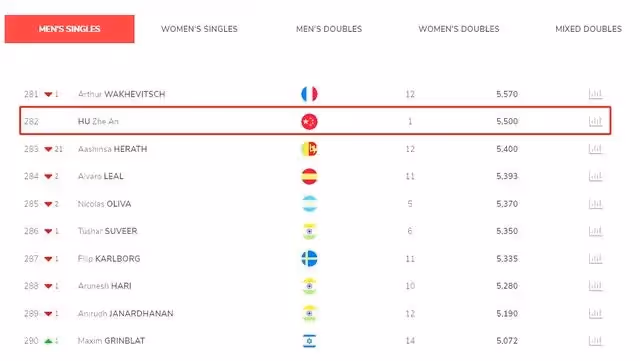This screenshot has height=361, width=640.
Task: Open chart icon for Nicolas Oliva
Action: coord(595,204)
